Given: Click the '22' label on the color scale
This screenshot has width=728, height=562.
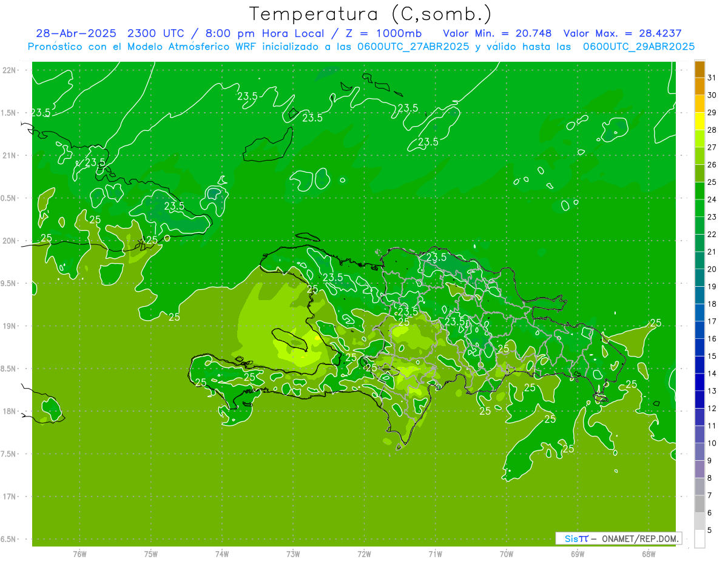Looking at the screenshot, I should click(x=712, y=235).
